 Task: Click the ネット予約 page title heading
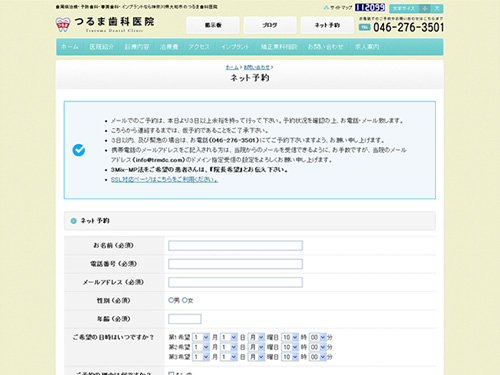pos(250,78)
